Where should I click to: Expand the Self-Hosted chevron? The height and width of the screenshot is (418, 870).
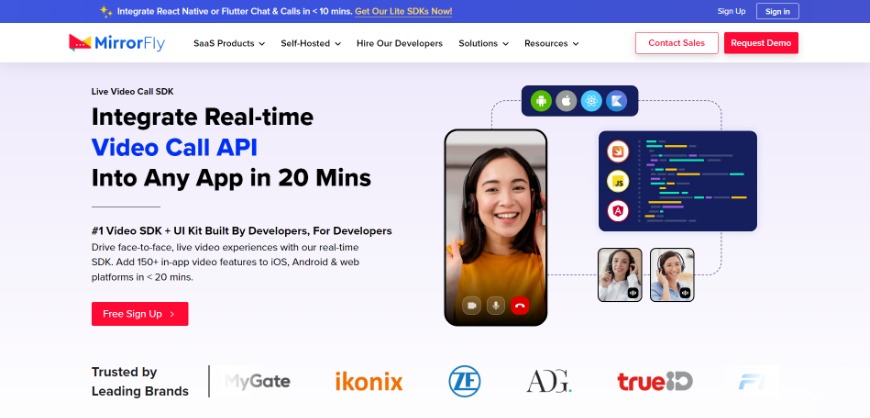337,44
